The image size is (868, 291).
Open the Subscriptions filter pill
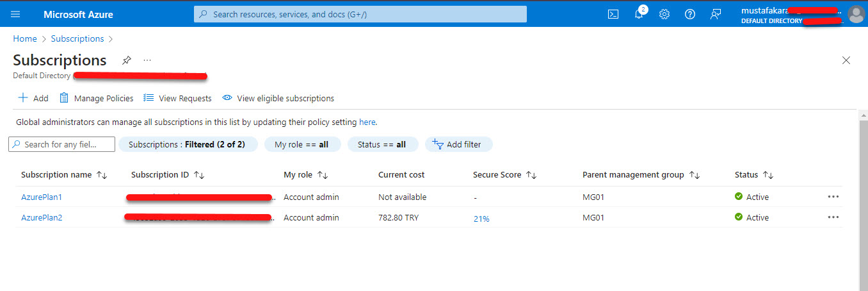click(x=188, y=144)
